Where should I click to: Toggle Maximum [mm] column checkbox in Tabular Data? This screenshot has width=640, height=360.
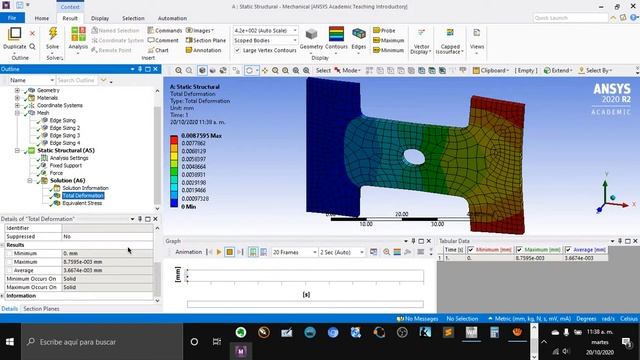point(519,249)
